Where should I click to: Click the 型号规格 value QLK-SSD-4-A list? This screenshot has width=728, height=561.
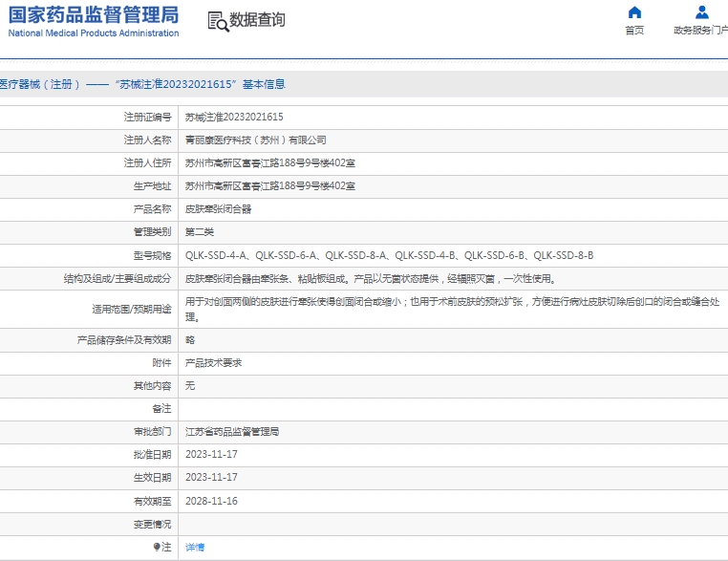click(389, 255)
